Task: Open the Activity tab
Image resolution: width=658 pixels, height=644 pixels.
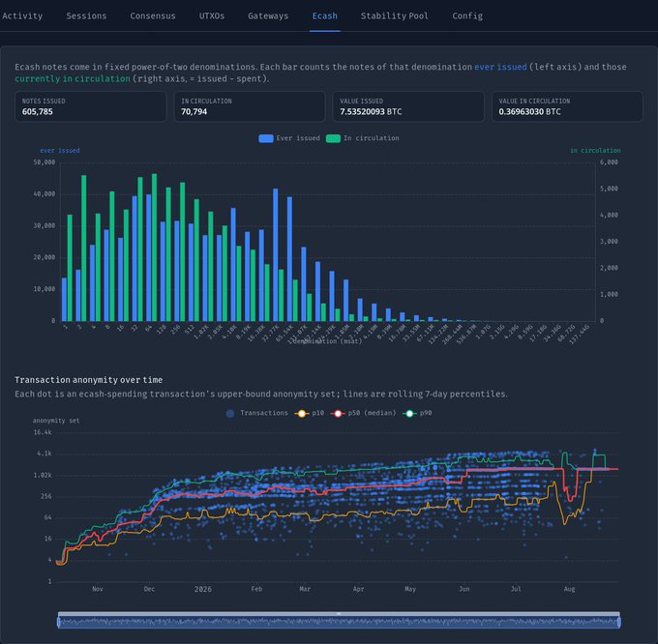Action: pyautogui.click(x=22, y=15)
